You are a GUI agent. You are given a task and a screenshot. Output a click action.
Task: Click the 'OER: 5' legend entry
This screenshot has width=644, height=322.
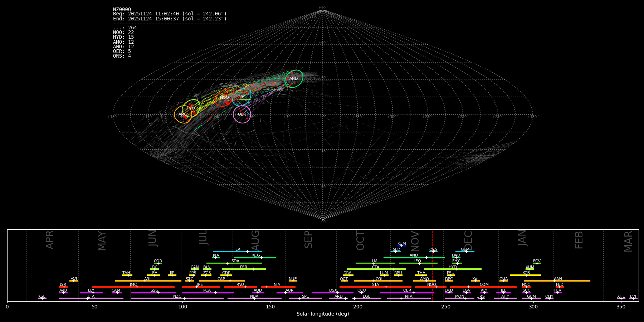pyautogui.click(x=122, y=51)
